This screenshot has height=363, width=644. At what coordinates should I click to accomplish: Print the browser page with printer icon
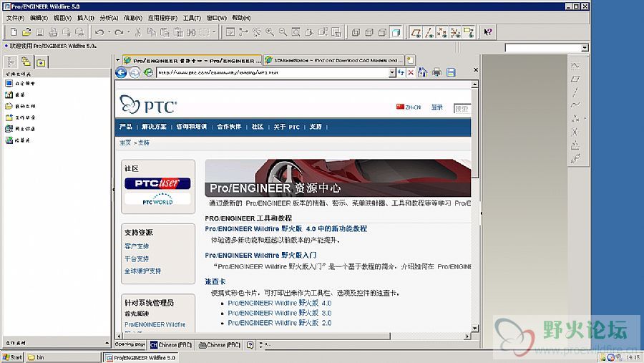436,72
